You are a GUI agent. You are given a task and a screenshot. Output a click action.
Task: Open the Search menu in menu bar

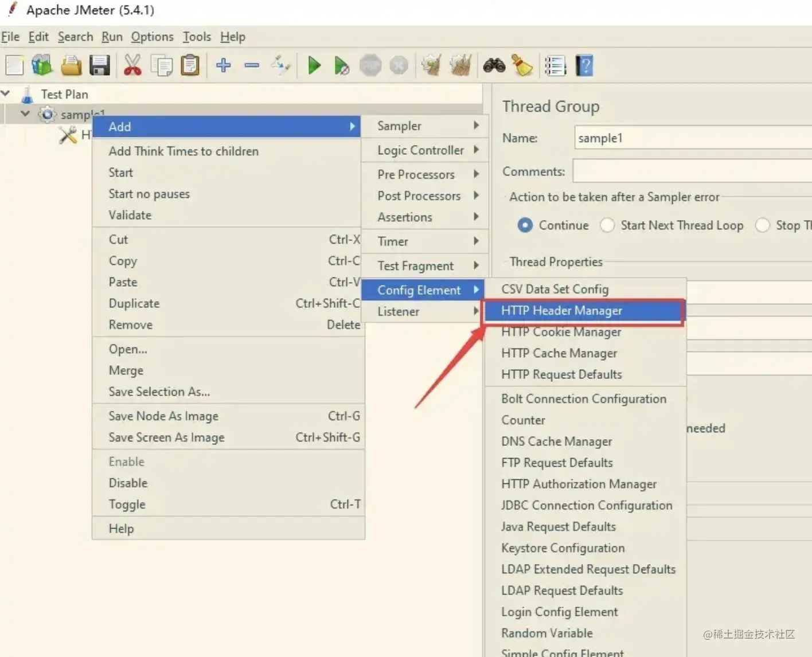point(75,37)
